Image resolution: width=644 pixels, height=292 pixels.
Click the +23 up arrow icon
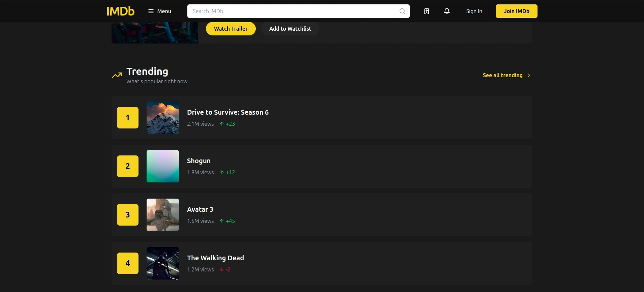(x=222, y=124)
